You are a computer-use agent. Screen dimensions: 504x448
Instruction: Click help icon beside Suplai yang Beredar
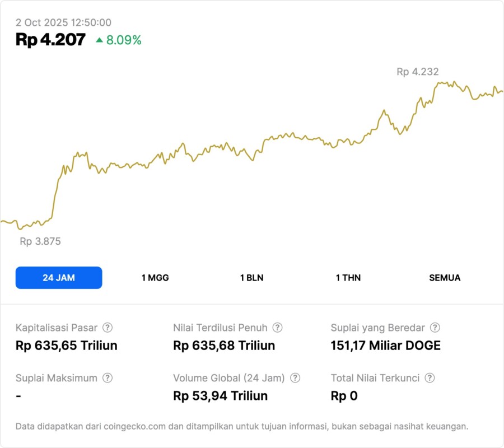tap(435, 328)
